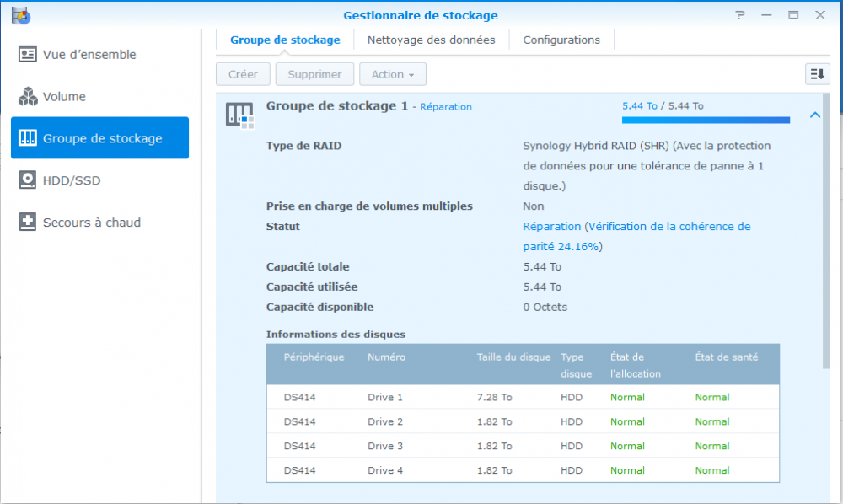Click the Taille du disque column header

(513, 357)
